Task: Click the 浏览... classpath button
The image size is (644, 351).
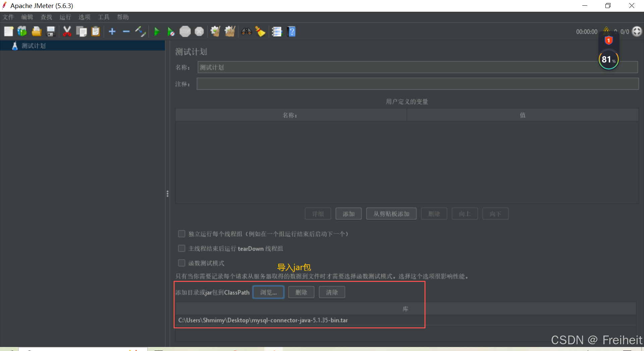Action: pyautogui.click(x=268, y=292)
